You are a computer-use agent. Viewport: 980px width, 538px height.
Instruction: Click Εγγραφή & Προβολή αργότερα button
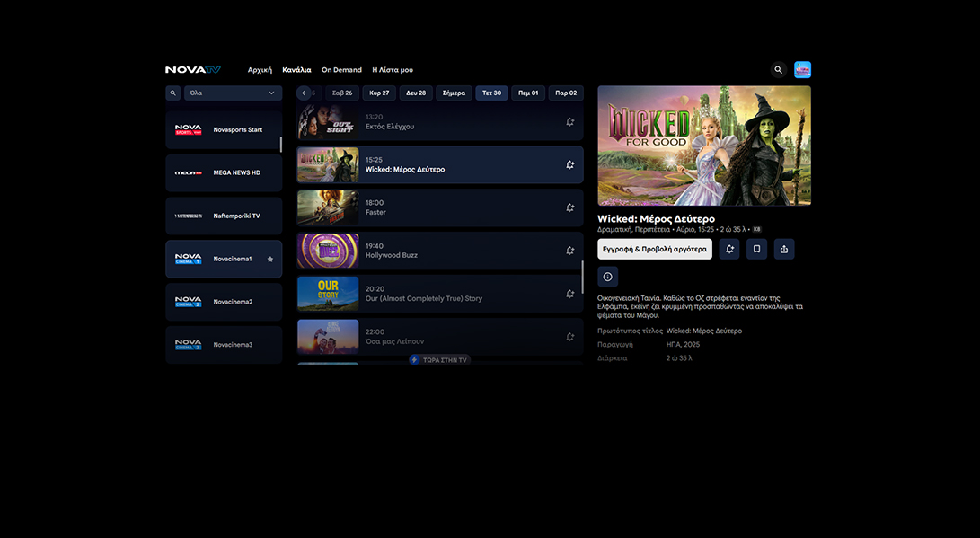tap(655, 250)
